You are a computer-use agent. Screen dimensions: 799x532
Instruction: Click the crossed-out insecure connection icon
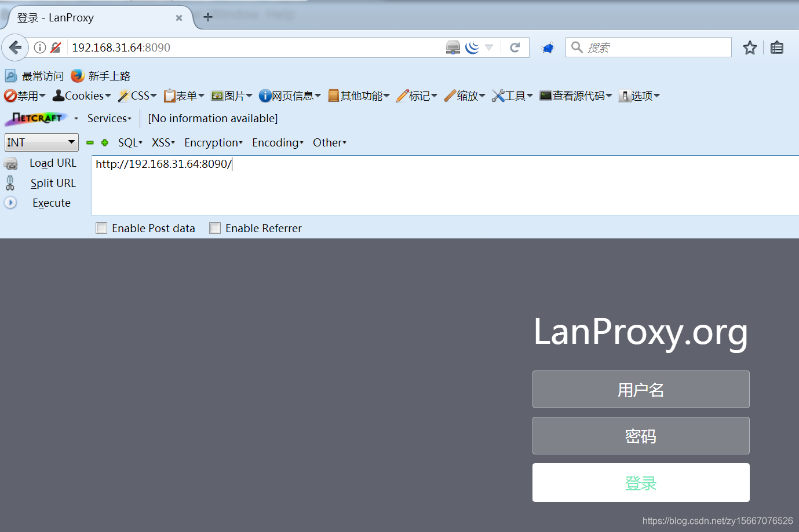point(56,47)
